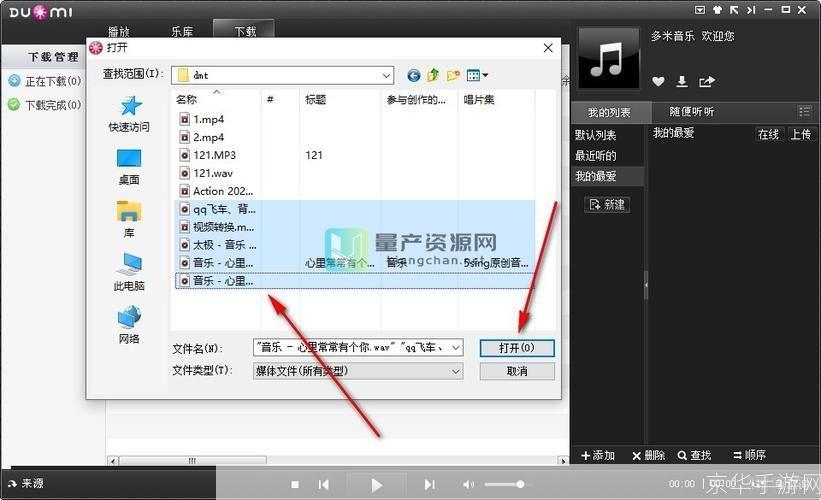The height and width of the screenshot is (500, 821).
Task: Click the skin shirt icon in Duomi title bar
Action: coord(717,9)
